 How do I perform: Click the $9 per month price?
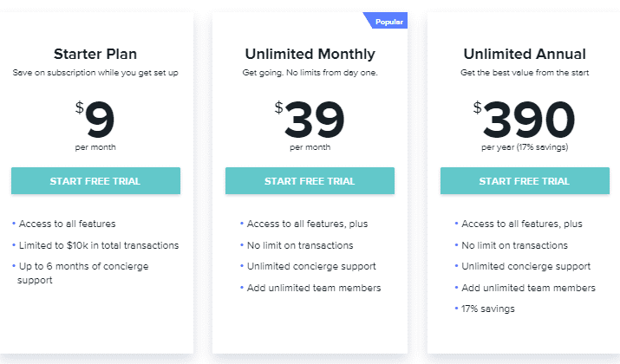click(95, 125)
